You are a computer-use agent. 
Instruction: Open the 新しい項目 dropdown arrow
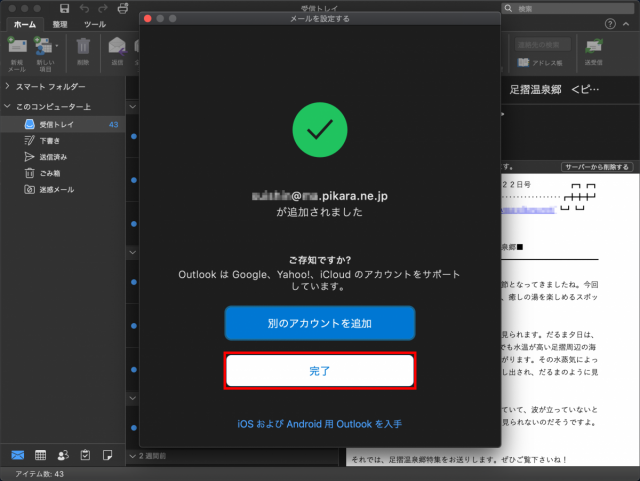(x=57, y=46)
